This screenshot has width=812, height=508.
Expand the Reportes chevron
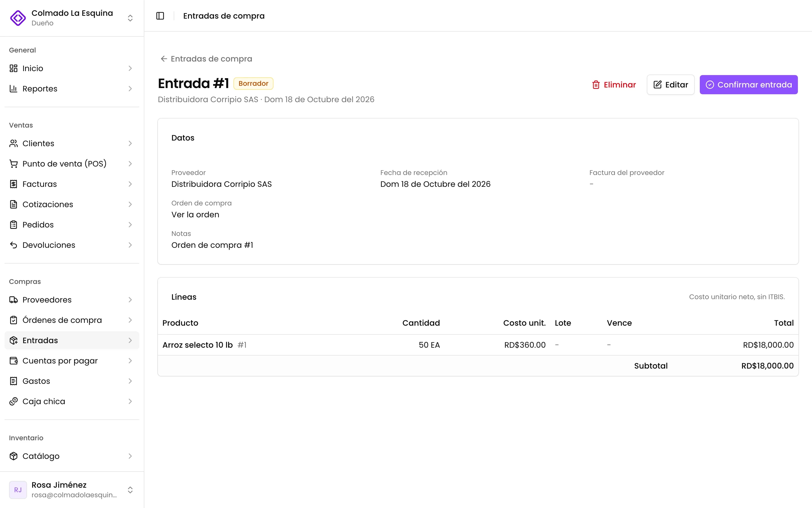point(130,89)
